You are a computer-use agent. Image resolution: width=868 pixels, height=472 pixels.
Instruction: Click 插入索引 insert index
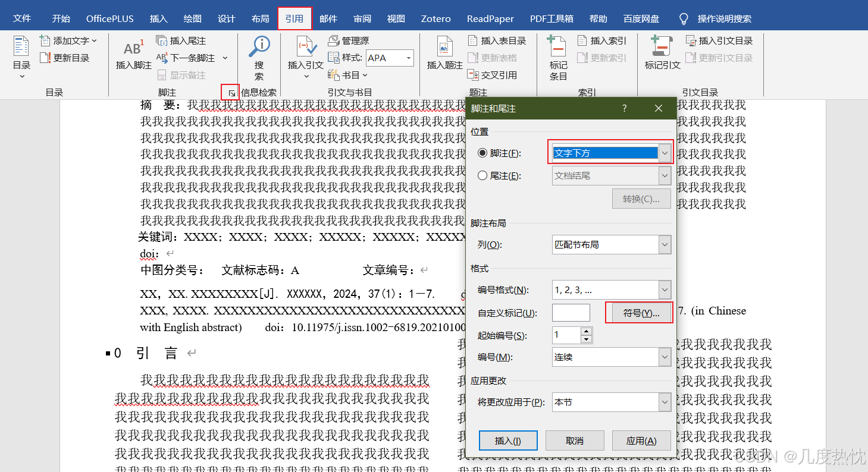(602, 40)
